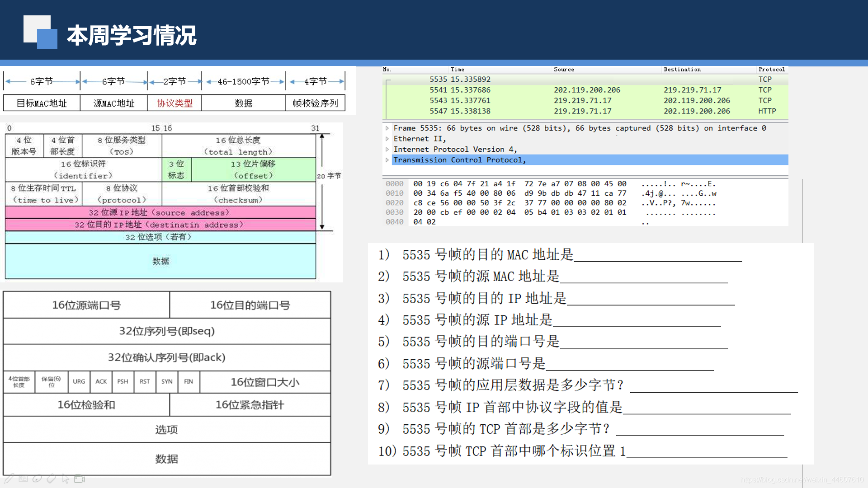
Task: Click the 32位确认序列号 ack row
Action: coord(167,357)
